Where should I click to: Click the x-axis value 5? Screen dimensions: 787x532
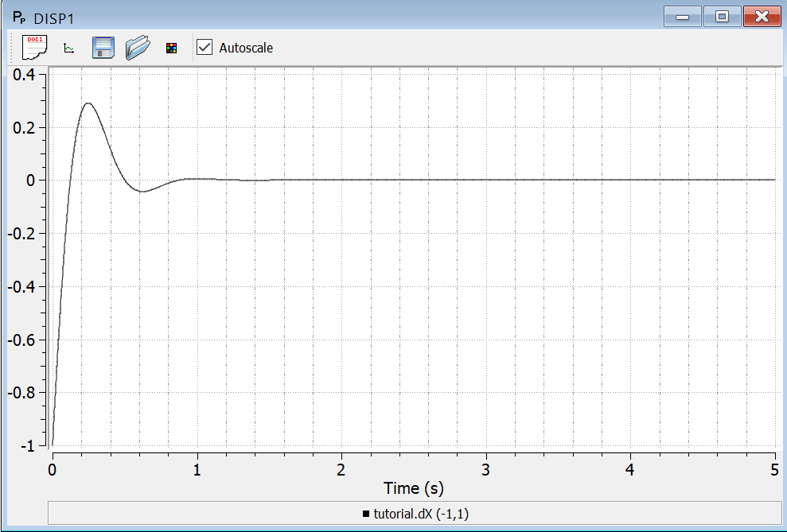775,470
